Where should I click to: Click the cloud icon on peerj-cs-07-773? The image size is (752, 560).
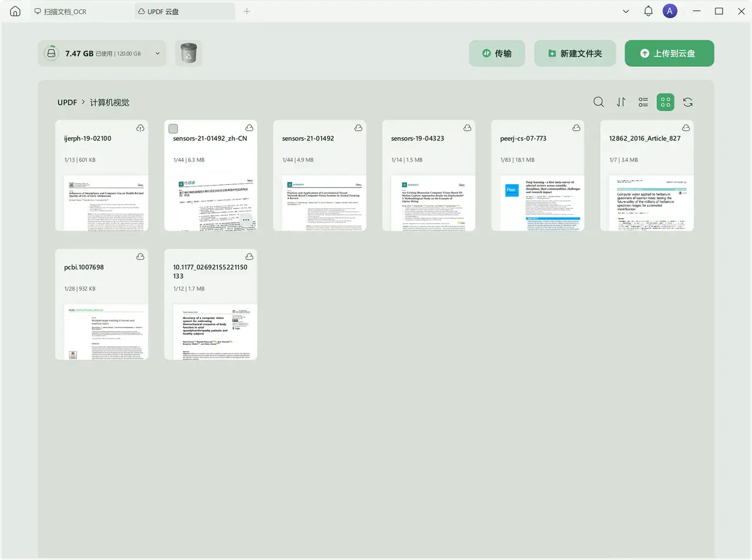[576, 128]
